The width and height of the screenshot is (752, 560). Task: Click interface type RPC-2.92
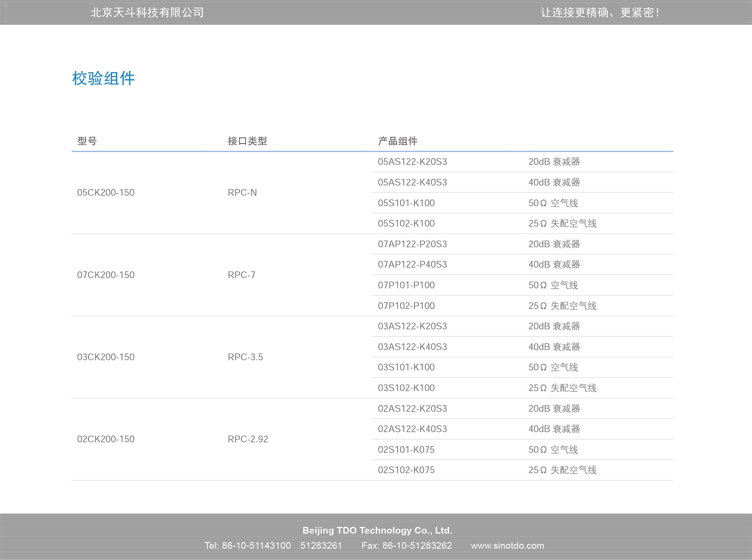point(248,439)
